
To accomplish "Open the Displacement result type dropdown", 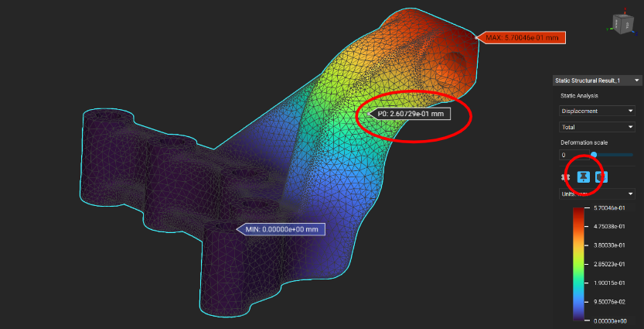I will point(597,111).
